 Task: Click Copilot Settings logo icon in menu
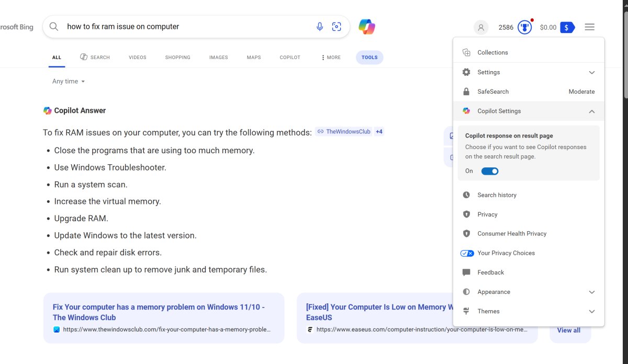tap(466, 111)
